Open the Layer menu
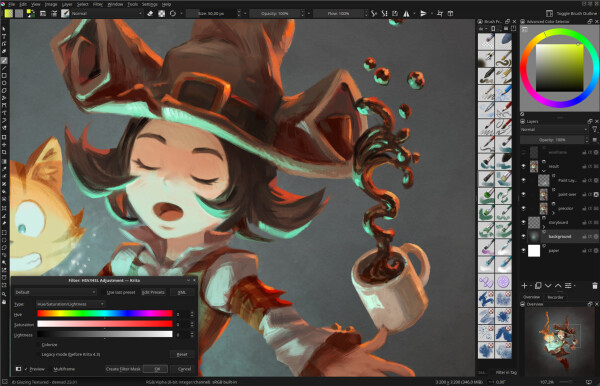The image size is (600, 386). 67,4
